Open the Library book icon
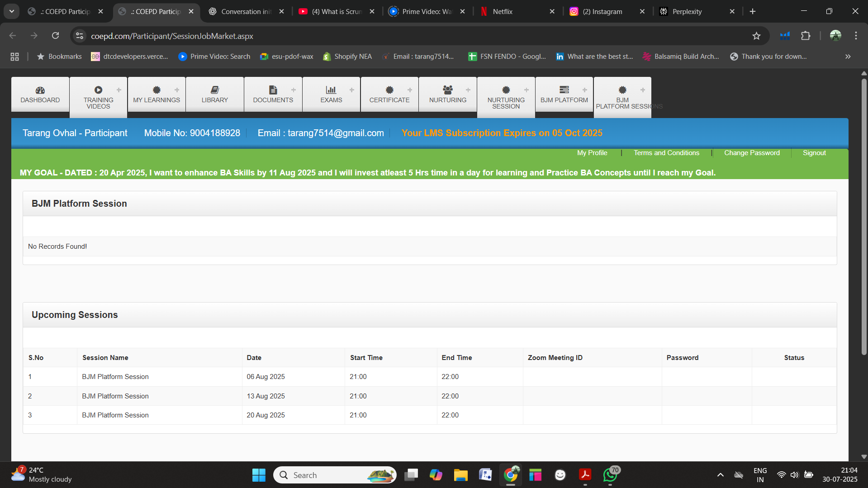This screenshot has width=868, height=488. (x=215, y=90)
